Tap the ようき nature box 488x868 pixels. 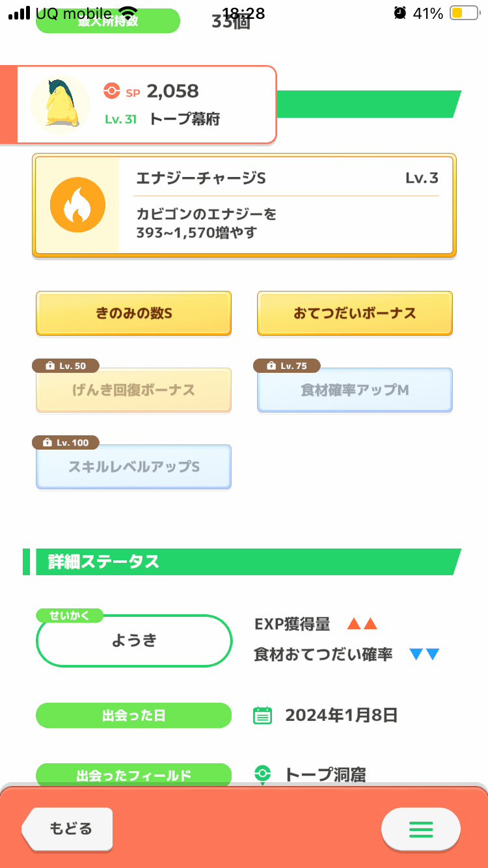click(134, 640)
